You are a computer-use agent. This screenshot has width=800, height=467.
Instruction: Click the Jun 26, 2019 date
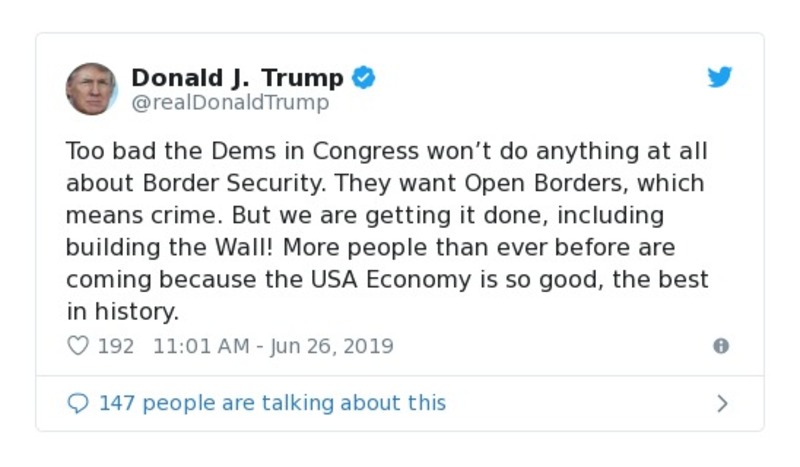[x=333, y=347]
